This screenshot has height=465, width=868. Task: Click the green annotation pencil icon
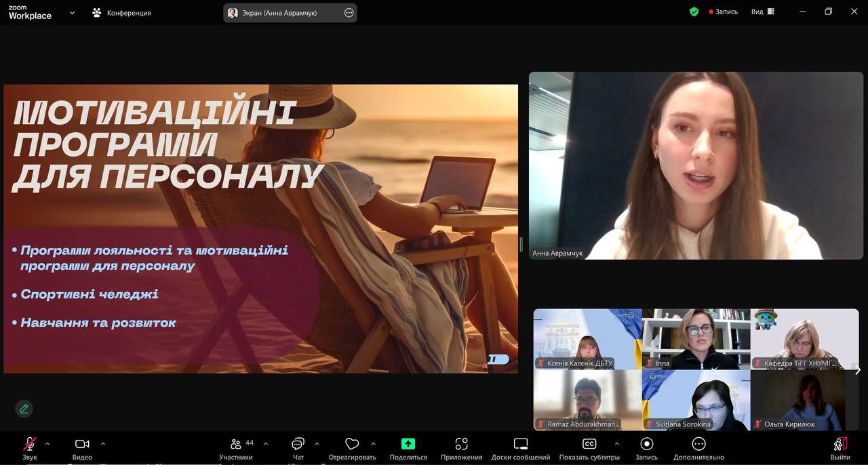pyautogui.click(x=24, y=409)
